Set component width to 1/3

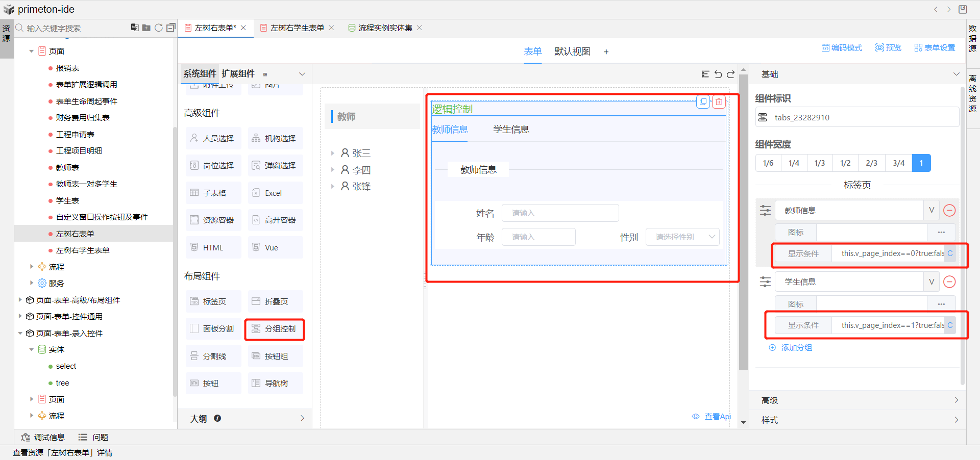tap(820, 163)
